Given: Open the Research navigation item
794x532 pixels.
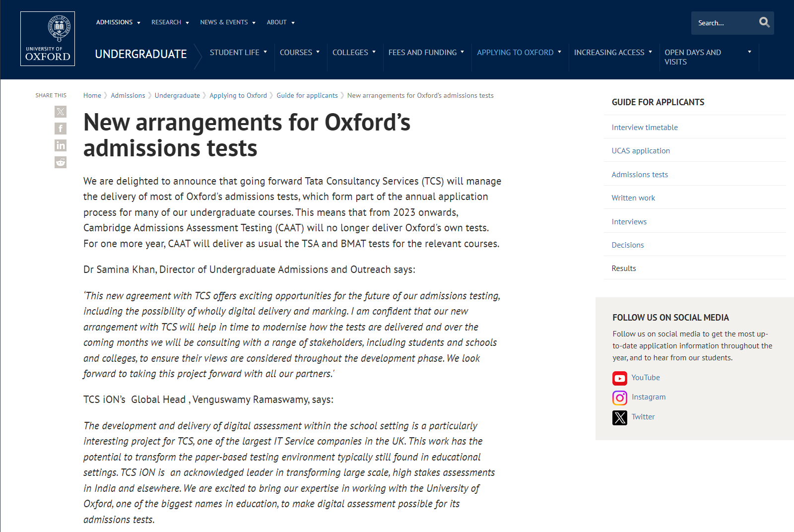Looking at the screenshot, I should [x=166, y=22].
